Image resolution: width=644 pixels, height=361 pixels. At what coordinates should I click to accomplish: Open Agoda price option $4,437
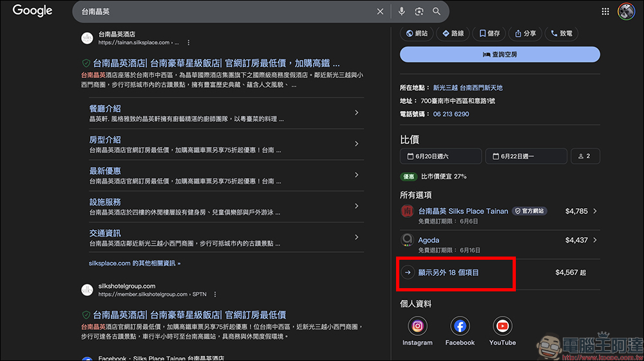pos(500,244)
